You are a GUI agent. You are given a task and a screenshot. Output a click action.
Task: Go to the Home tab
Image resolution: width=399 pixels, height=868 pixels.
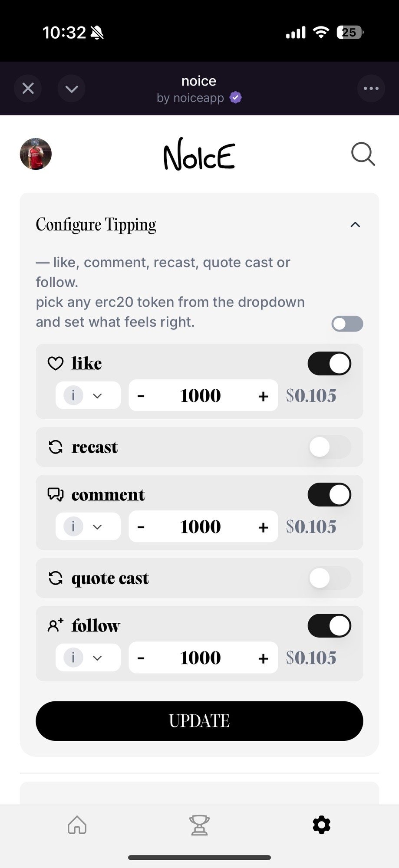77,825
